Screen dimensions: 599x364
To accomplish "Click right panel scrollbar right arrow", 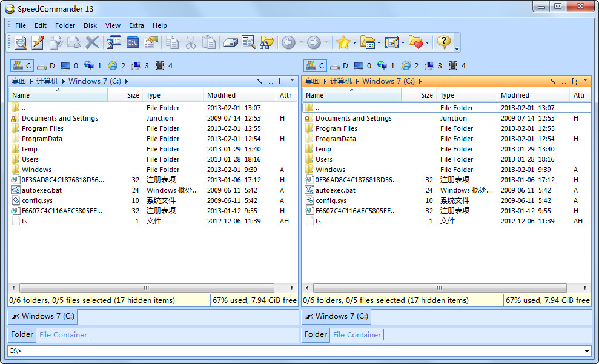I will tap(585, 288).
